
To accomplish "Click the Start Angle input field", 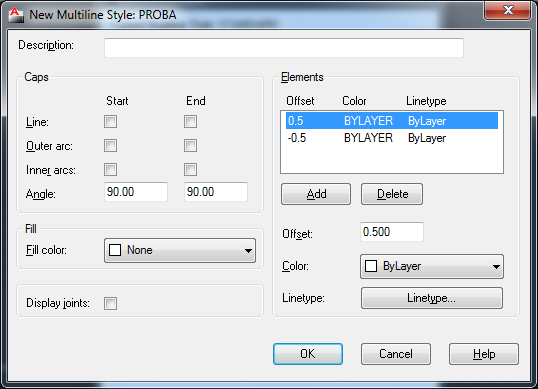I will (x=136, y=192).
